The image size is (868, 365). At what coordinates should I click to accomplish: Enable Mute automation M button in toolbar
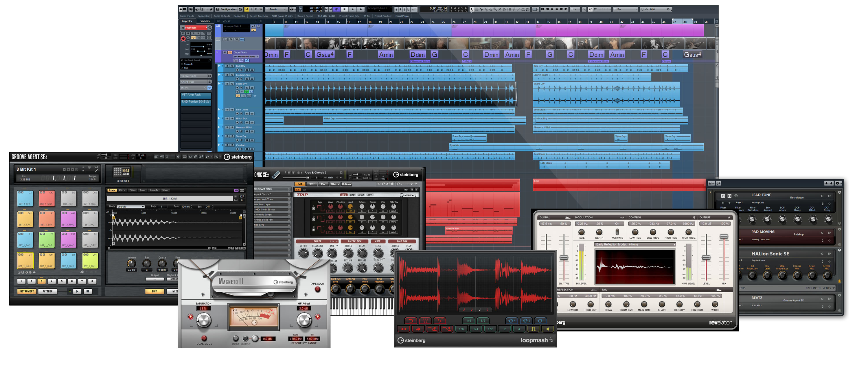click(247, 10)
